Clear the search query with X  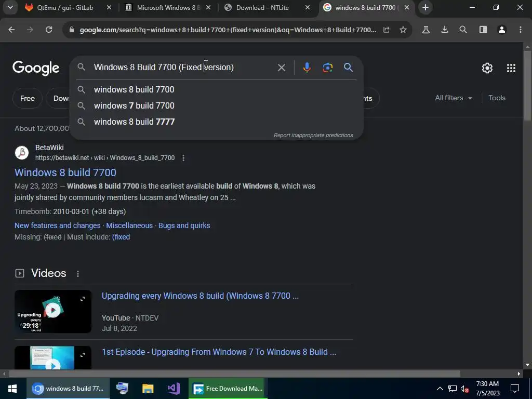281,68
